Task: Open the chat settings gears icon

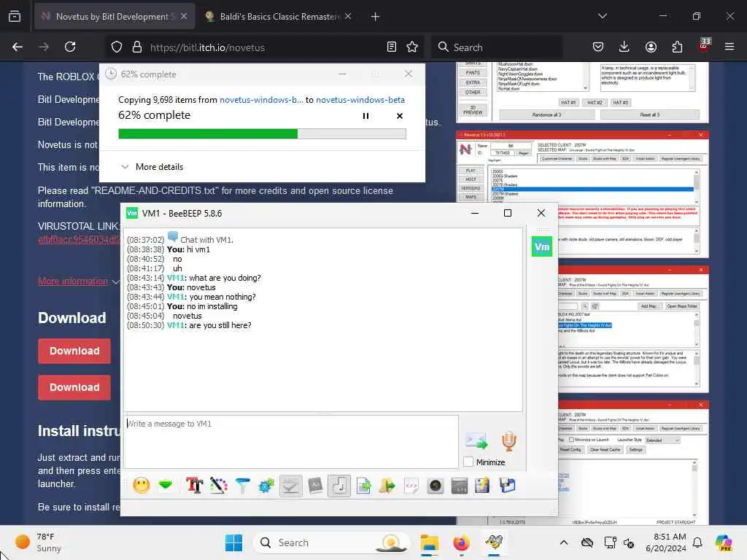Action: point(266,486)
